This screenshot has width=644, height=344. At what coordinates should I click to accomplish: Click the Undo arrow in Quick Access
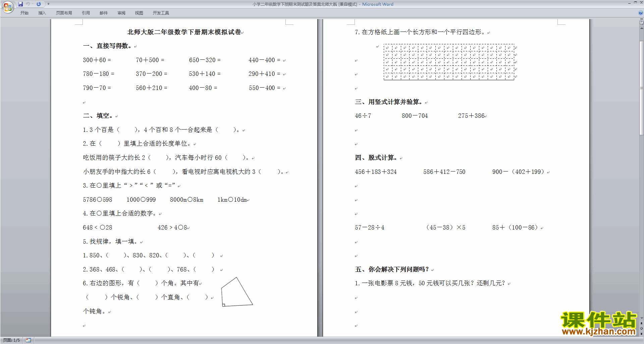tap(28, 4)
